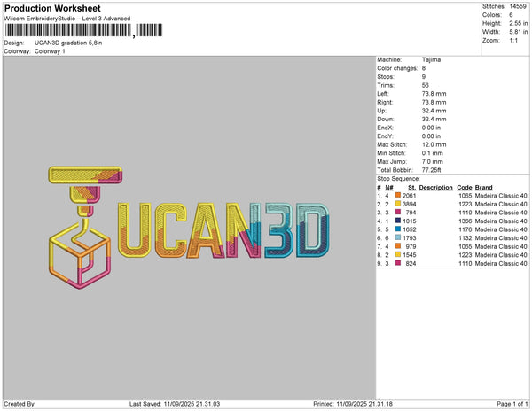
Task: Click the Max Jump value 7.0 mm
Action: pyautogui.click(x=433, y=161)
